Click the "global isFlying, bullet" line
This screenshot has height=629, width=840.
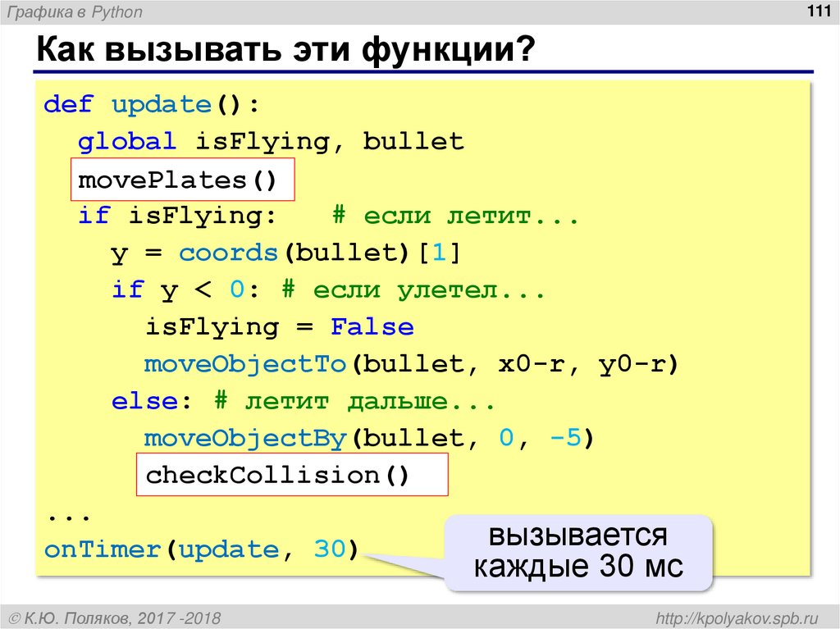pos(271,142)
